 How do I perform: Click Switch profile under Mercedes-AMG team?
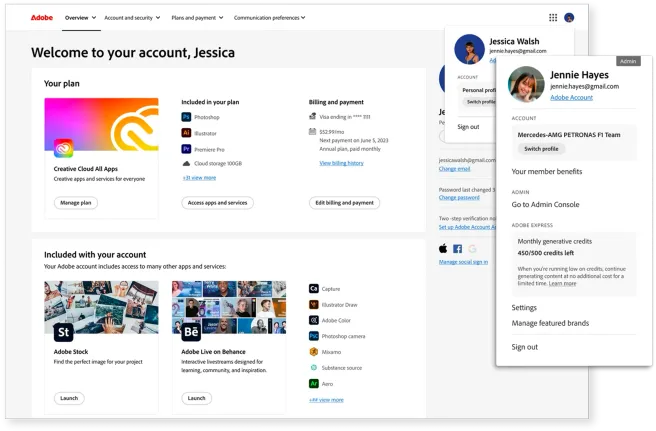pos(541,149)
